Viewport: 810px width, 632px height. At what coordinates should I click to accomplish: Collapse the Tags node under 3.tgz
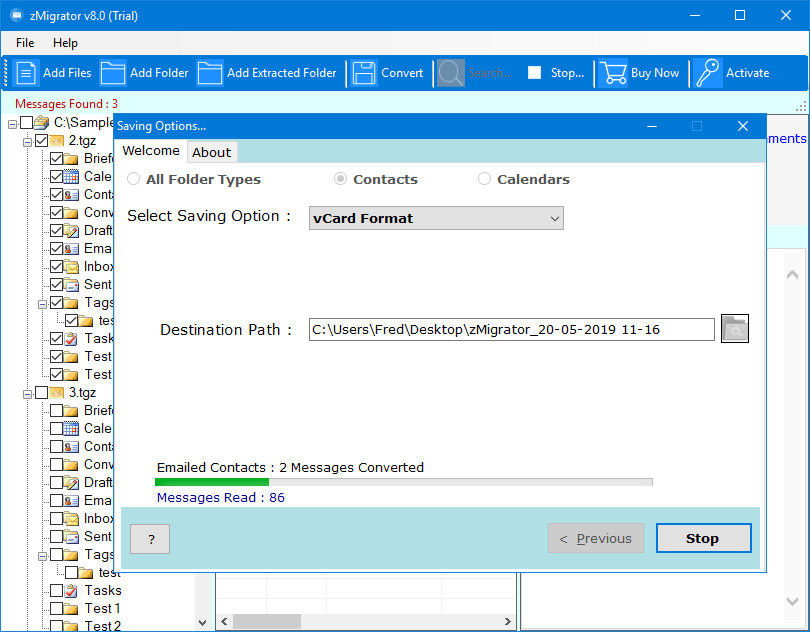42,556
